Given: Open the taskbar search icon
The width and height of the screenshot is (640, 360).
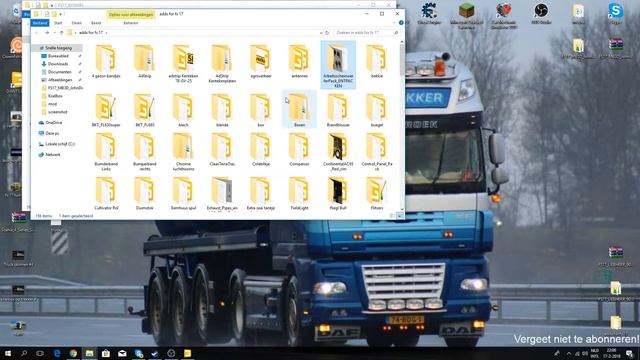Looking at the screenshot, I should (x=24, y=353).
